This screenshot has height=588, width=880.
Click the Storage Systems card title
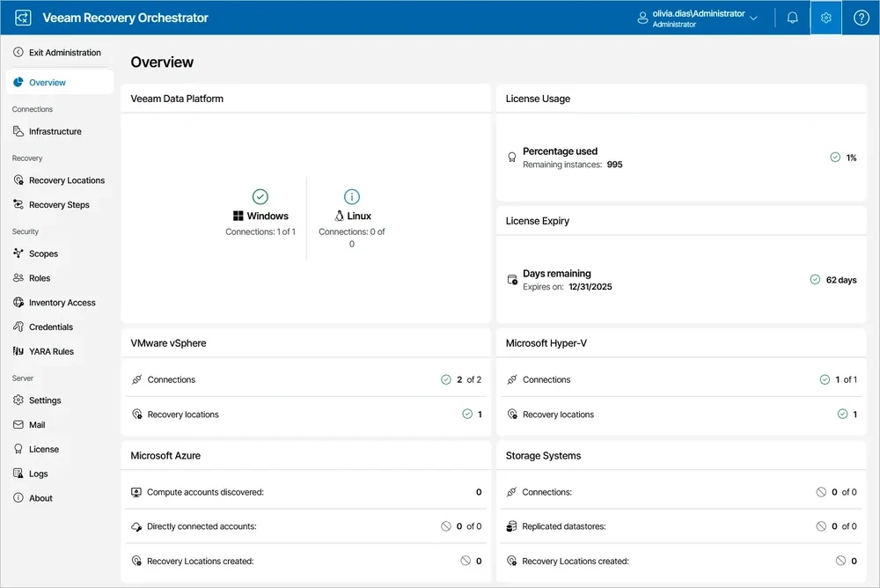click(x=543, y=455)
